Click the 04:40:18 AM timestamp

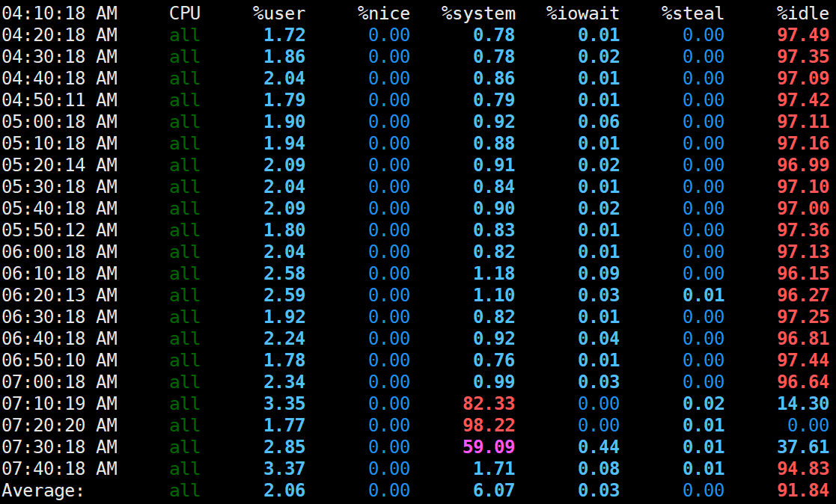[60, 79]
